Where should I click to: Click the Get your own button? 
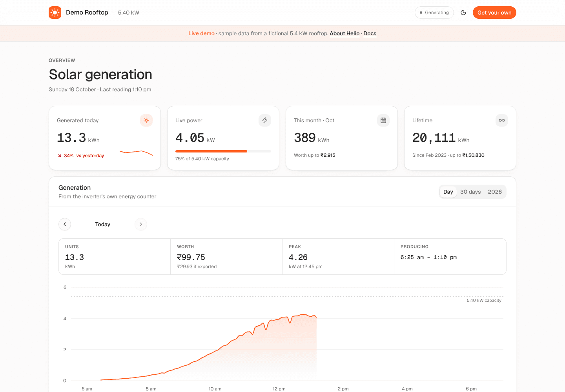point(494,13)
